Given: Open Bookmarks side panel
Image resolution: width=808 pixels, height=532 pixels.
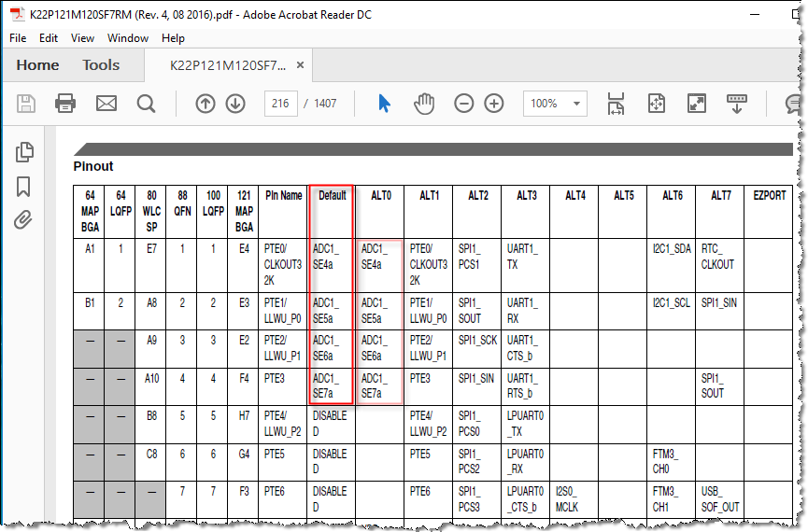Looking at the screenshot, I should (x=23, y=187).
